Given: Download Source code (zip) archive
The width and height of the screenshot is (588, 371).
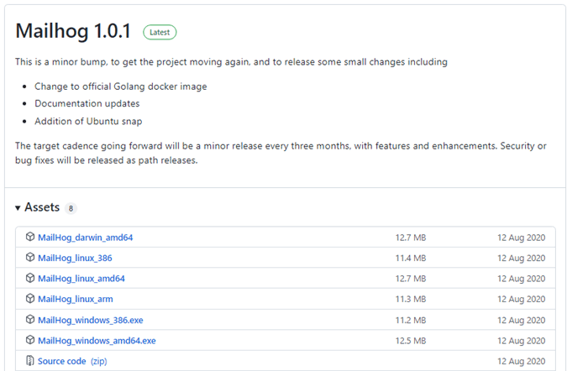Looking at the screenshot, I should point(72,361).
